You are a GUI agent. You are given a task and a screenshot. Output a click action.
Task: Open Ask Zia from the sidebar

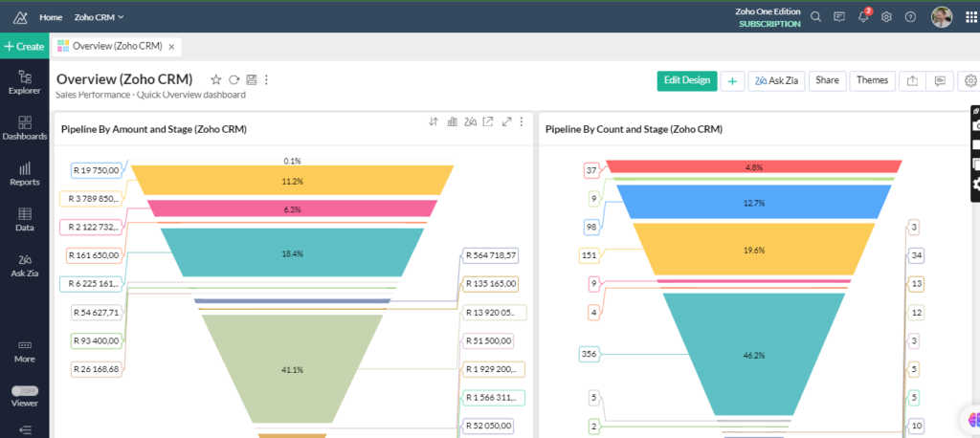(x=24, y=265)
